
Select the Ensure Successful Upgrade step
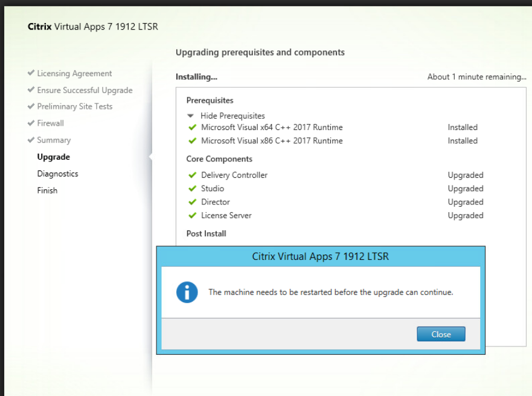click(x=85, y=90)
